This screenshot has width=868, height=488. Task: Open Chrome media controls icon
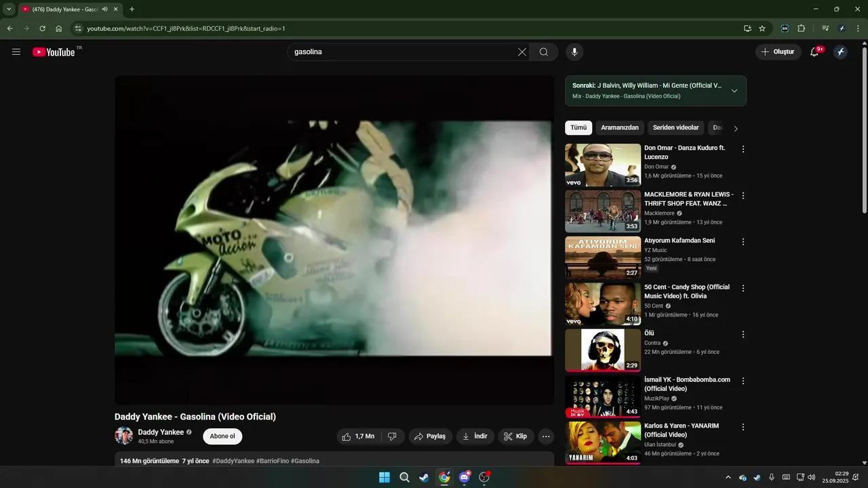(x=825, y=28)
